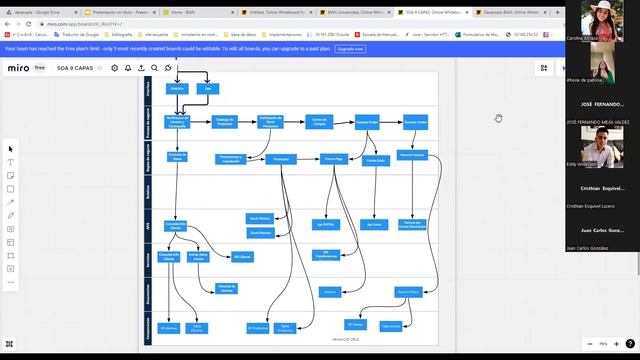Image resolution: width=640 pixels, height=360 pixels.
Task: Select the Forma Pago node
Action: (x=334, y=159)
